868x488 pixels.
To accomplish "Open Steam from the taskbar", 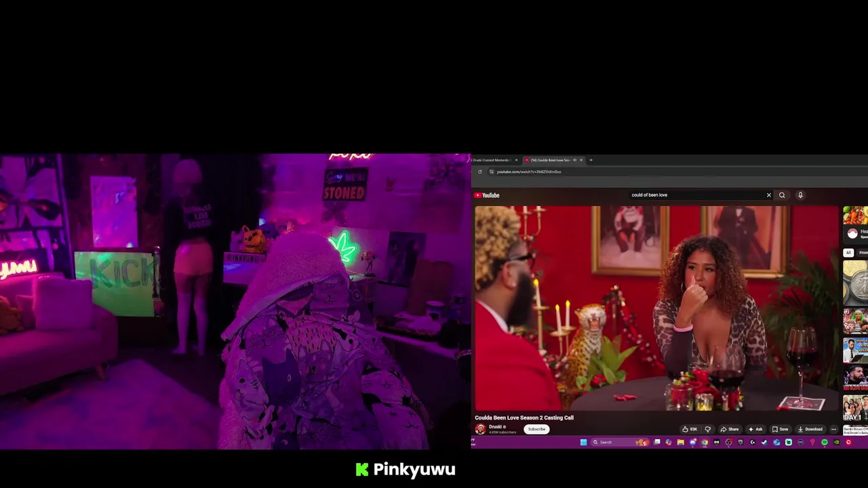I will 764,442.
